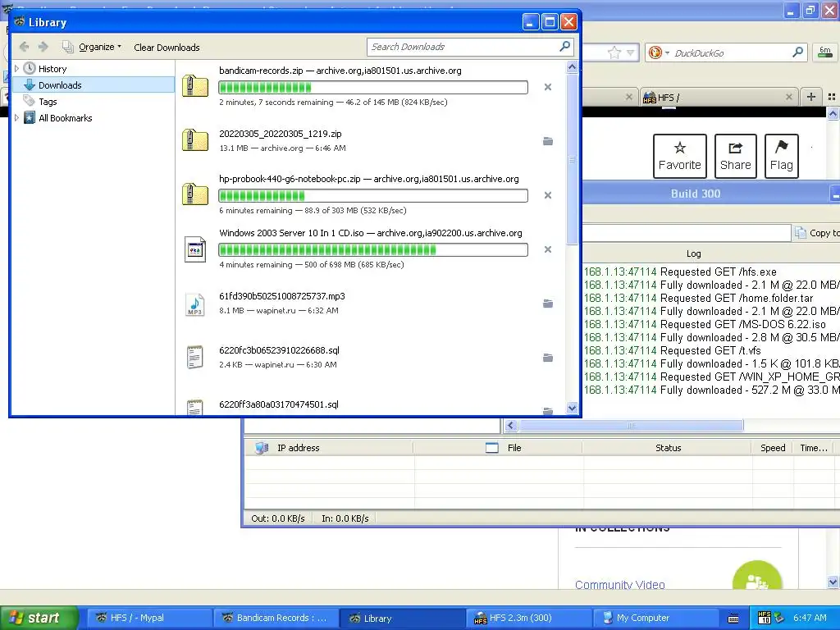The width and height of the screenshot is (840, 630).
Task: Expand the History tree node
Action: tap(16, 69)
